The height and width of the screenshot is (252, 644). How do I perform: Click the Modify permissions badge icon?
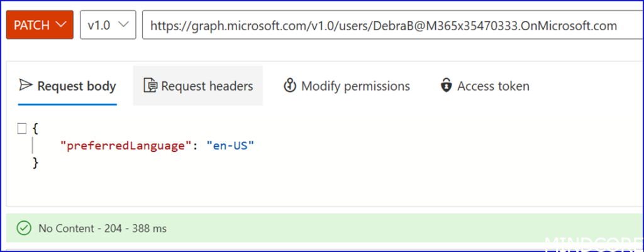(290, 85)
